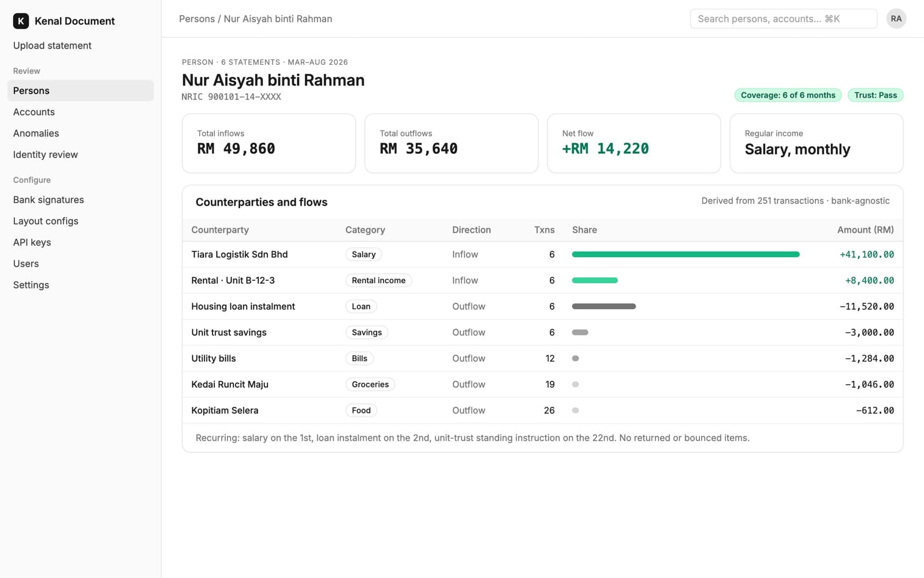Click the Coverage: 6 of 6 months badge
The image size is (924, 578).
pos(788,95)
